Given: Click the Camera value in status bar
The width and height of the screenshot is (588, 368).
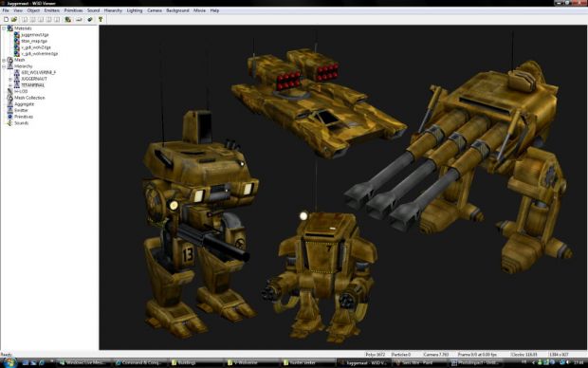Looking at the screenshot, I should click(436, 355).
